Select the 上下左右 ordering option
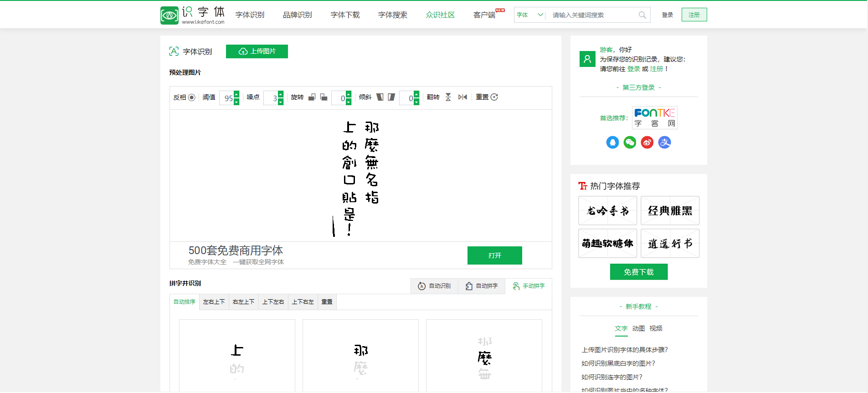Screen dimensions: 868x393 click(x=273, y=302)
